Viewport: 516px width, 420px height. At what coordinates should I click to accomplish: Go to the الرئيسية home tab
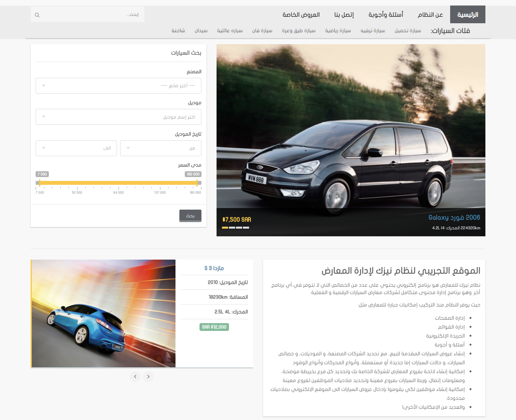click(468, 15)
